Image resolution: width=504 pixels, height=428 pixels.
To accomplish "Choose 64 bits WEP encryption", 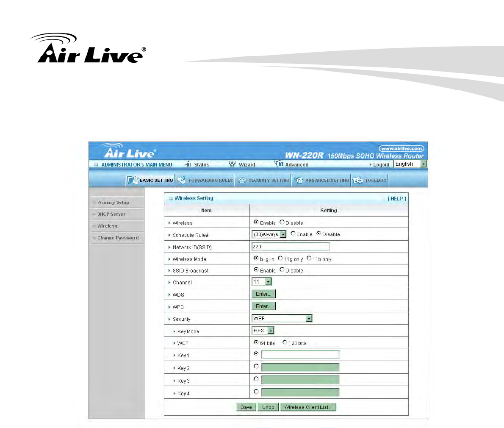I will click(x=256, y=342).
